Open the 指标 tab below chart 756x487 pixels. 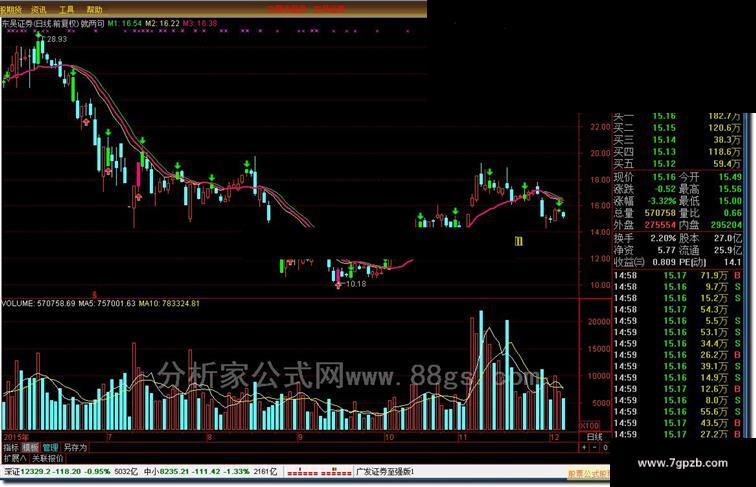(x=11, y=447)
